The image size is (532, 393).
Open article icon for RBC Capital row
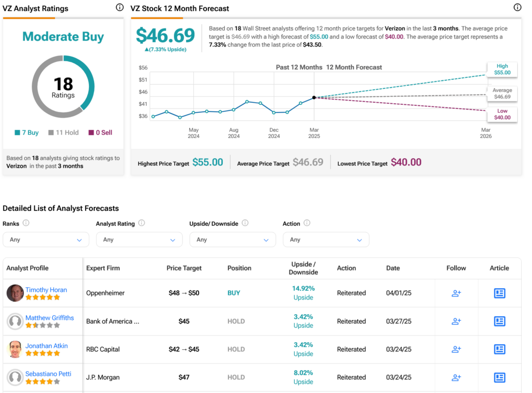click(x=499, y=349)
